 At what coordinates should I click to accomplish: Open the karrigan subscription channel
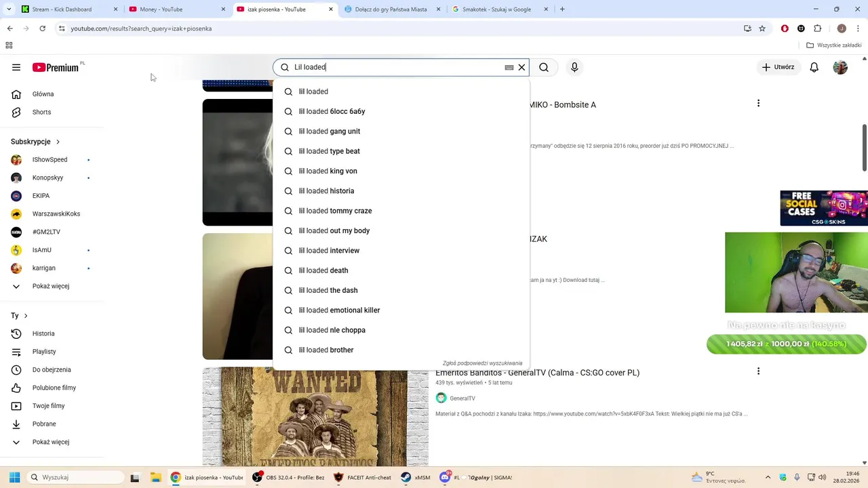52,268
